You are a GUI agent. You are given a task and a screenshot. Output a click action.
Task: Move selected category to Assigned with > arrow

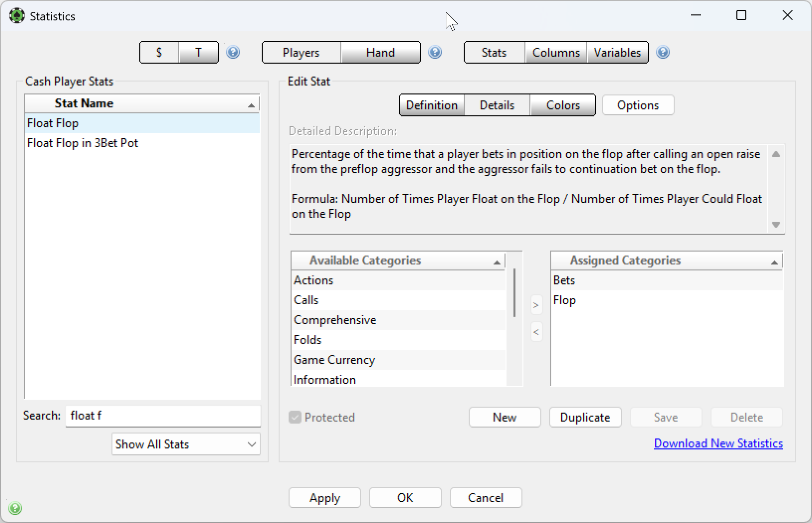coord(536,305)
